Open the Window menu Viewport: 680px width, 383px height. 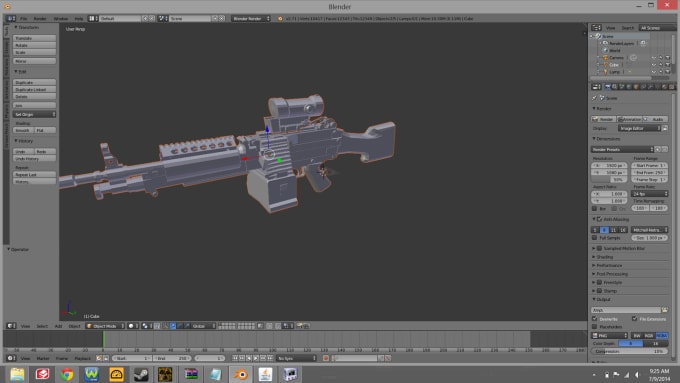[x=61, y=19]
